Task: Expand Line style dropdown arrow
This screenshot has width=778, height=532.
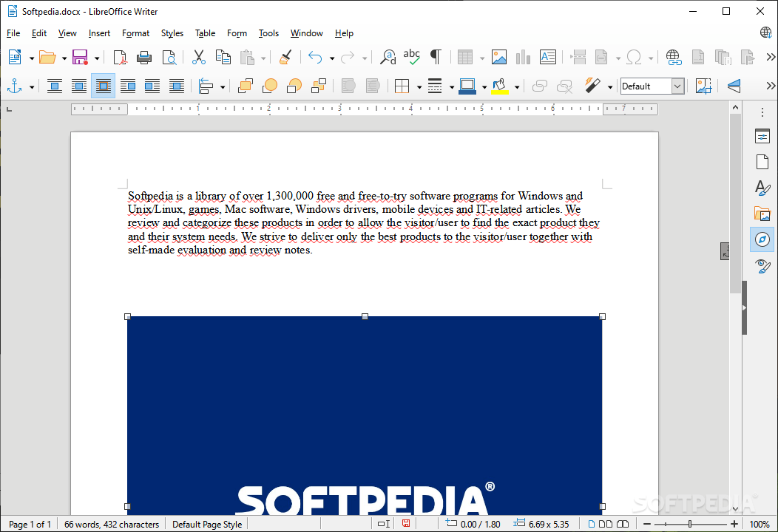Action: click(452, 87)
